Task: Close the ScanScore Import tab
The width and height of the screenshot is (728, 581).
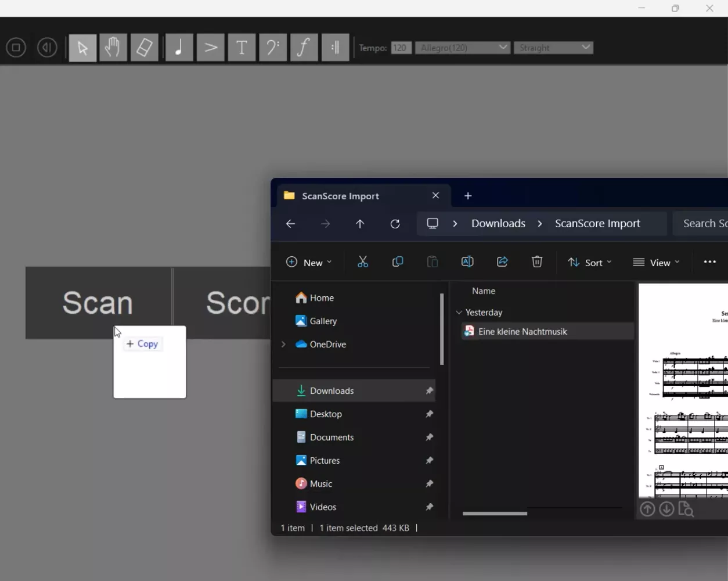Action: pyautogui.click(x=435, y=195)
